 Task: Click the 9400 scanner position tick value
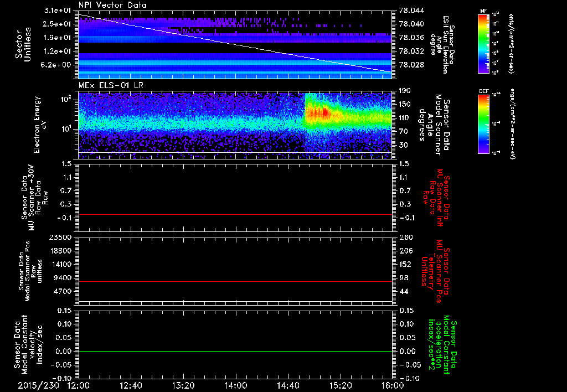click(x=62, y=278)
